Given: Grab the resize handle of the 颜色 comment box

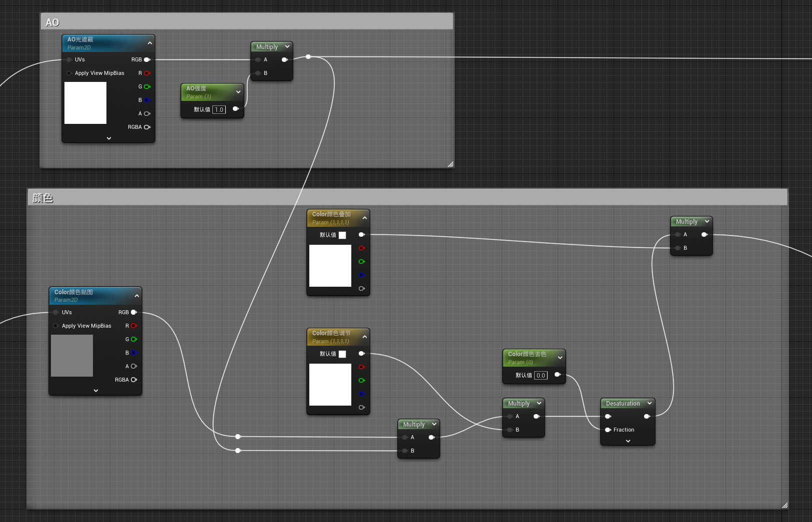Looking at the screenshot, I should pyautogui.click(x=785, y=505).
